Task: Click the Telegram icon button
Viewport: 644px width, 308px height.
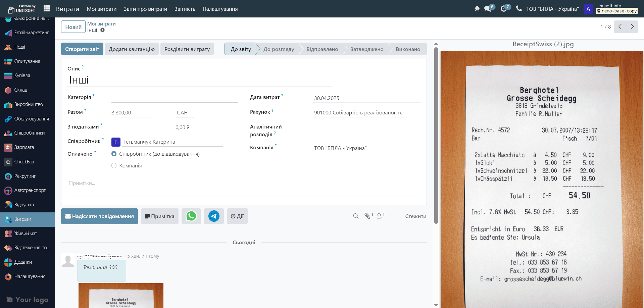Action: click(214, 216)
